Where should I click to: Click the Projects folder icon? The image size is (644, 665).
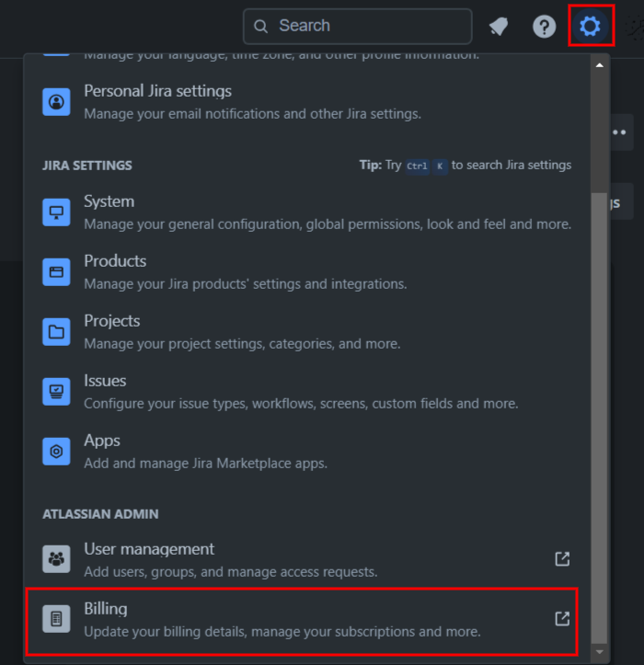tap(56, 332)
